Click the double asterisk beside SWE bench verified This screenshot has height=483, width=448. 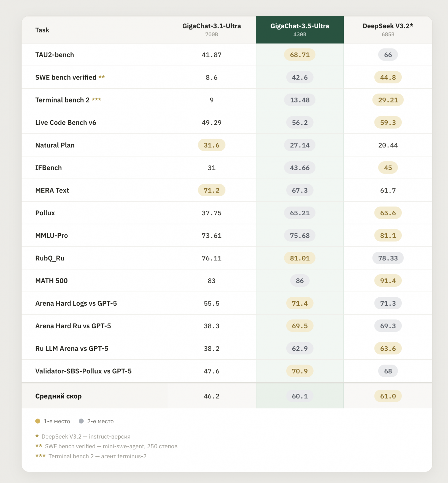[x=102, y=77]
